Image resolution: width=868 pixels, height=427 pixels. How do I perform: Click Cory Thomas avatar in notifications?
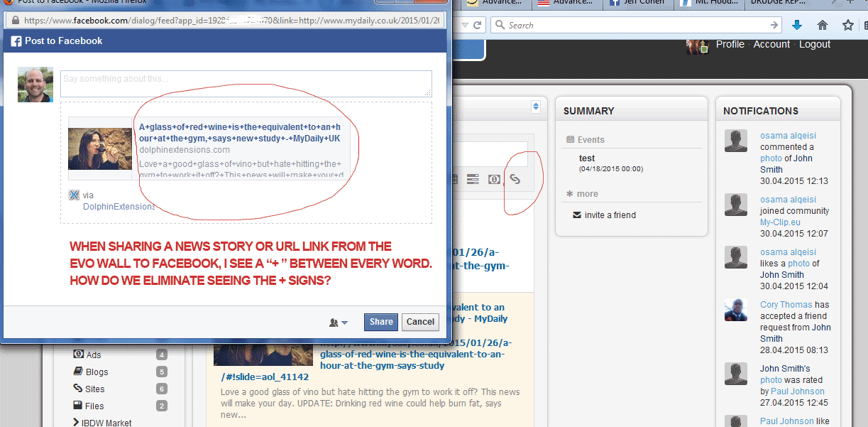[x=736, y=310]
